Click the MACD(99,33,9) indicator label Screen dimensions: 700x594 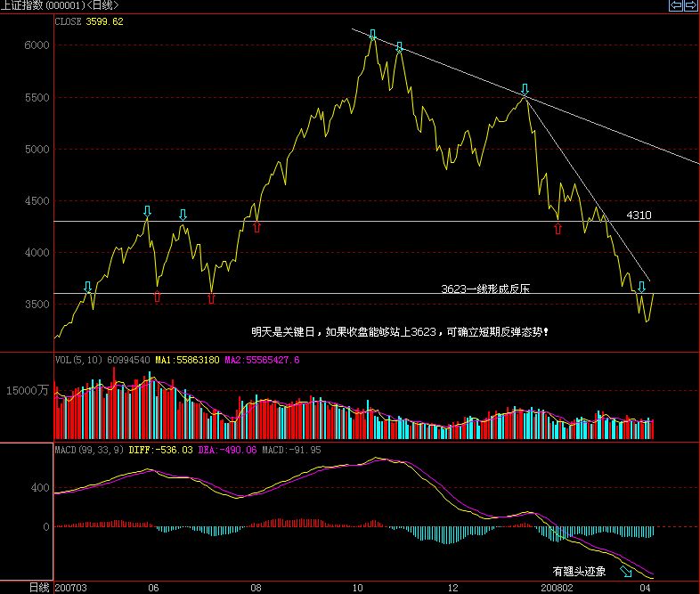pos(89,450)
